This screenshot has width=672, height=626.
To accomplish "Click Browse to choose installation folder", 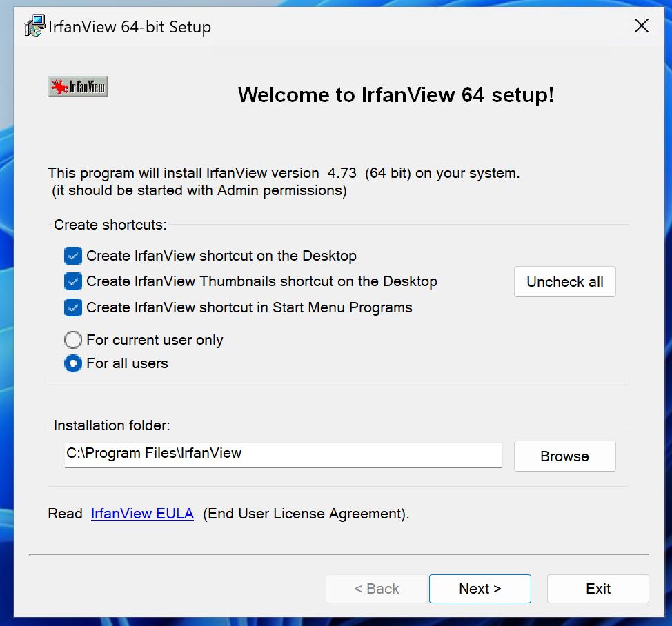I will pyautogui.click(x=565, y=456).
